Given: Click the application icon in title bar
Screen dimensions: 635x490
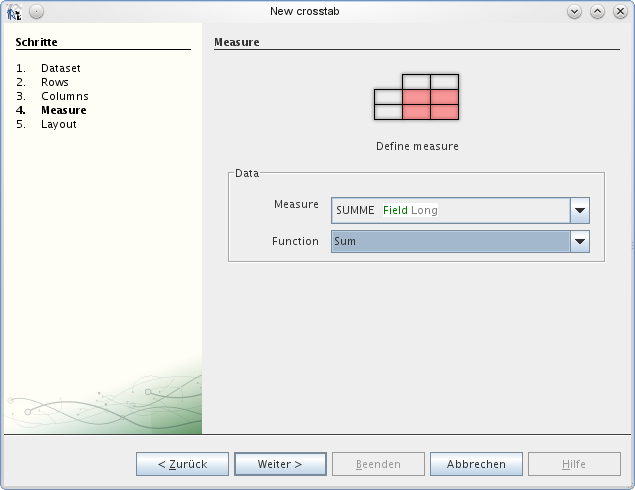Looking at the screenshot, I should pyautogui.click(x=14, y=12).
